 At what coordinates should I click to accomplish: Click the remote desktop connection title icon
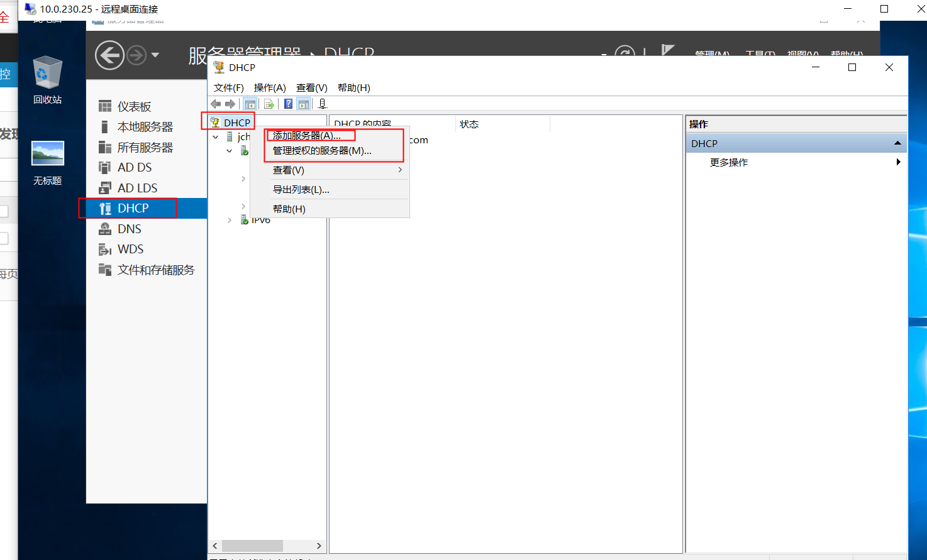click(x=30, y=9)
